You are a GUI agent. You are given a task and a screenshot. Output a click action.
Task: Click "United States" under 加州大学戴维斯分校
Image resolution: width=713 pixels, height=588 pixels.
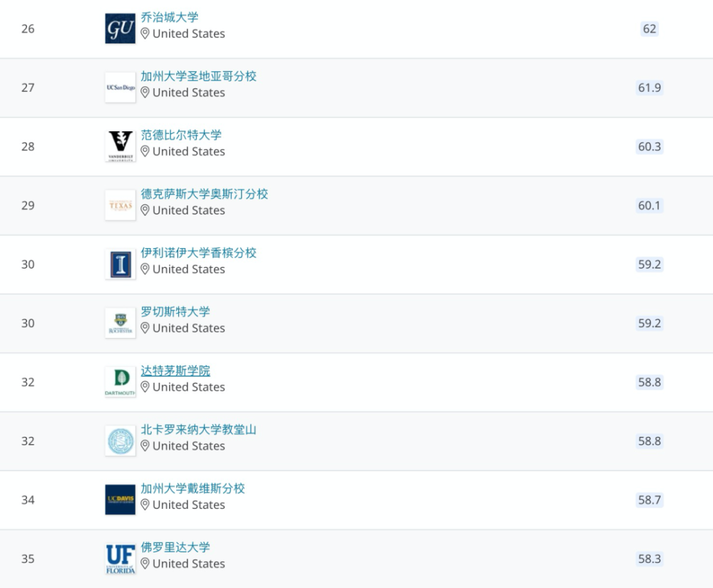[189, 505]
